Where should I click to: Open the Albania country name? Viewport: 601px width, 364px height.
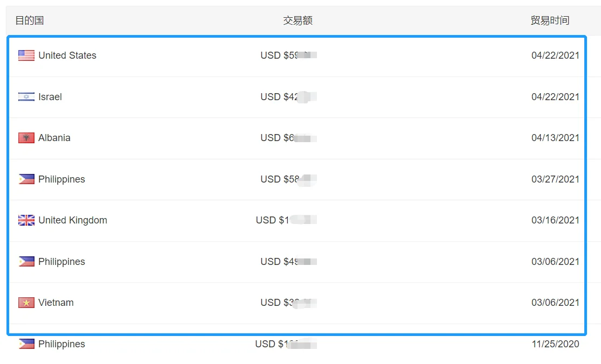54,138
